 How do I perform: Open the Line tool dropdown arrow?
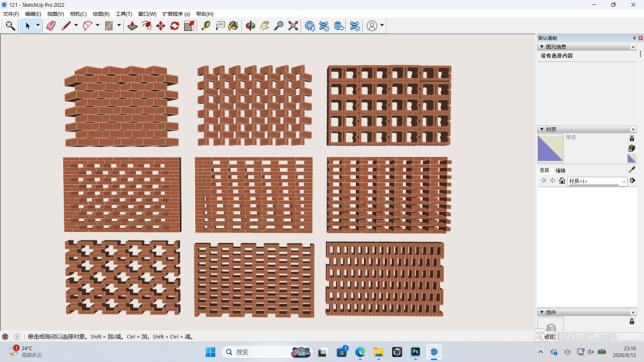click(76, 26)
